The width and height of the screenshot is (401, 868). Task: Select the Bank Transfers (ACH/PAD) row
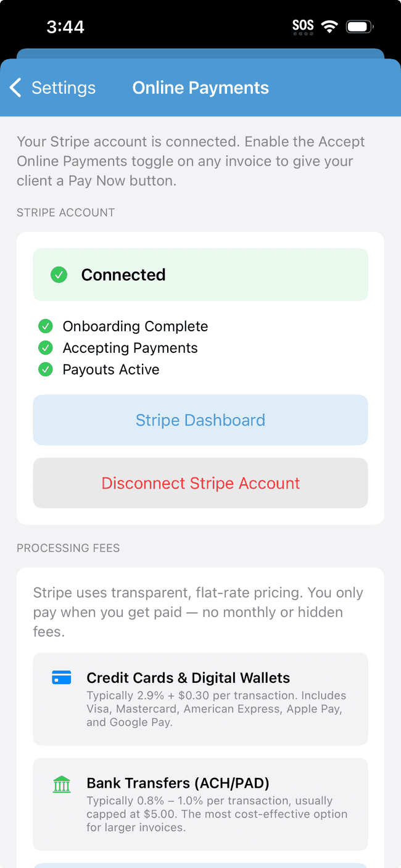pos(200,804)
